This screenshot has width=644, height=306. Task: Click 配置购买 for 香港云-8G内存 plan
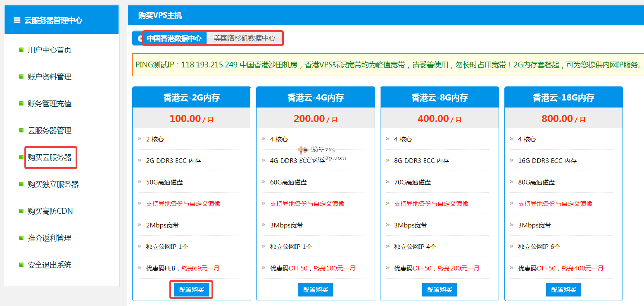(440, 290)
